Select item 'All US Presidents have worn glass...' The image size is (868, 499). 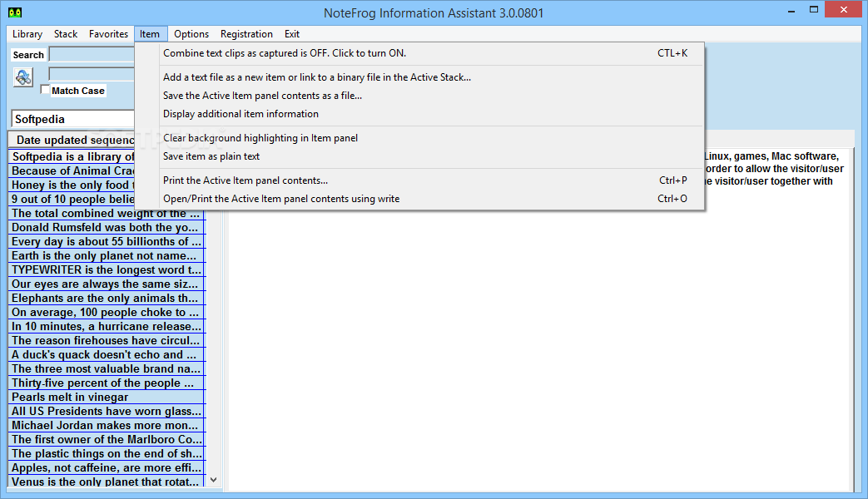point(107,411)
